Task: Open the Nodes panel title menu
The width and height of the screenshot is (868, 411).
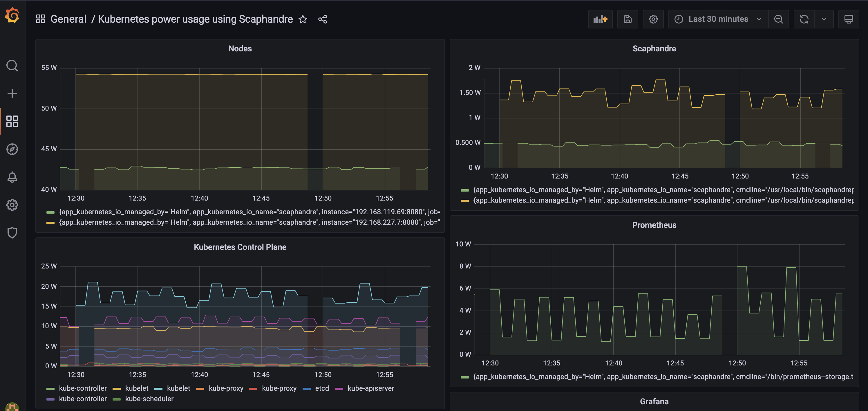Action: coord(240,48)
